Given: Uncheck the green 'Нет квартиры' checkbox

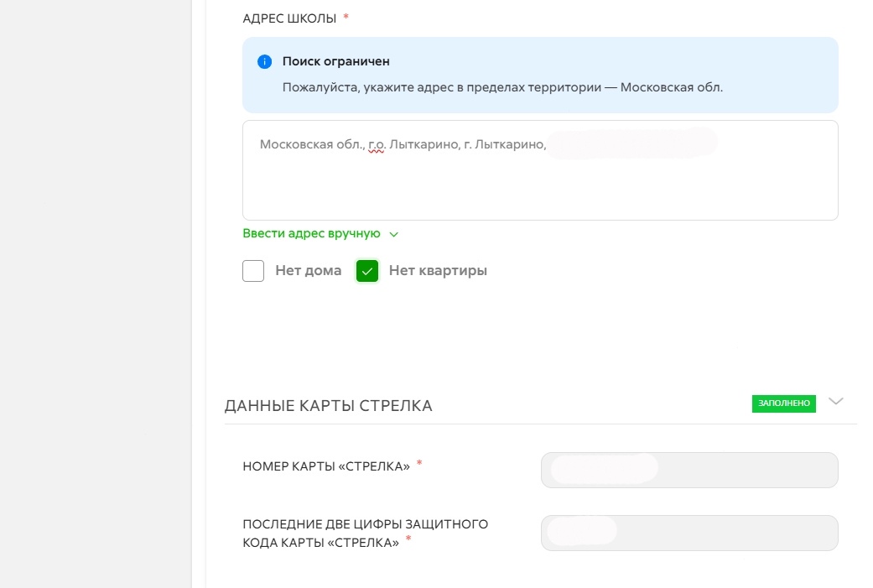Looking at the screenshot, I should pyautogui.click(x=367, y=271).
